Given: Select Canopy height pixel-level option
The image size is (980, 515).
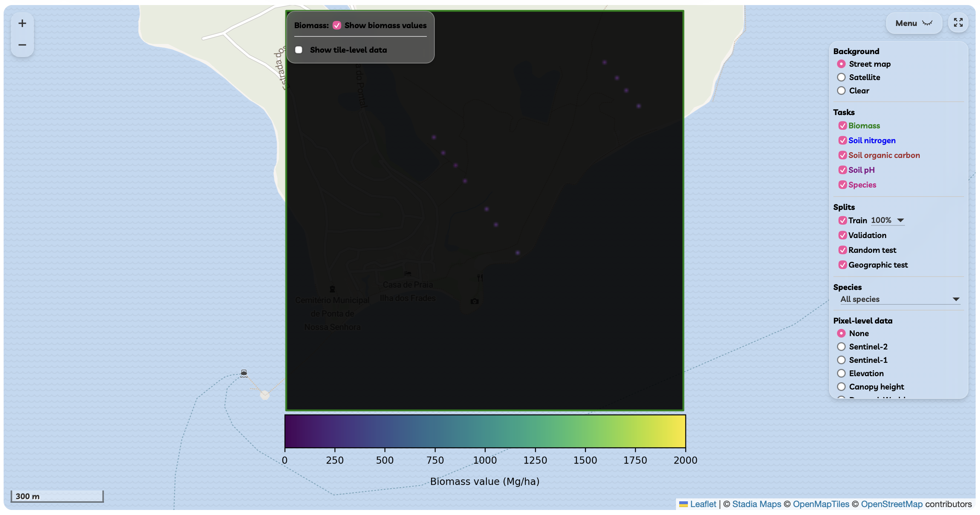Looking at the screenshot, I should [x=841, y=387].
